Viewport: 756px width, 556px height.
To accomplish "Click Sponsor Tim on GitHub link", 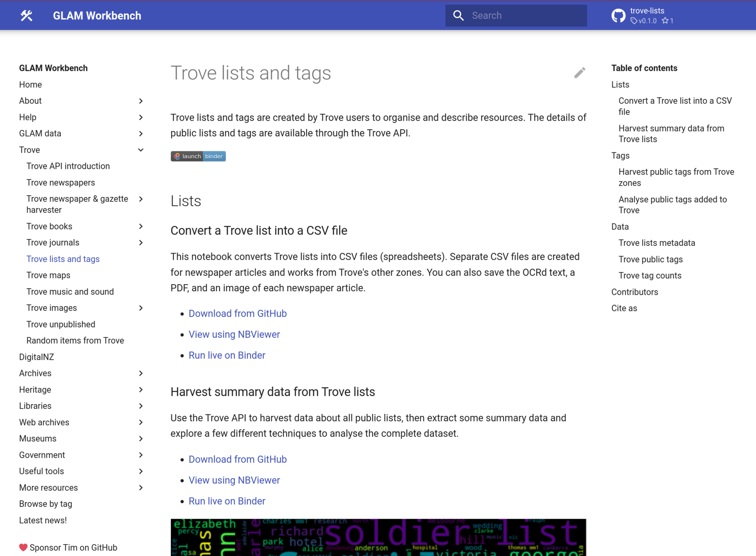I will [x=73, y=547].
